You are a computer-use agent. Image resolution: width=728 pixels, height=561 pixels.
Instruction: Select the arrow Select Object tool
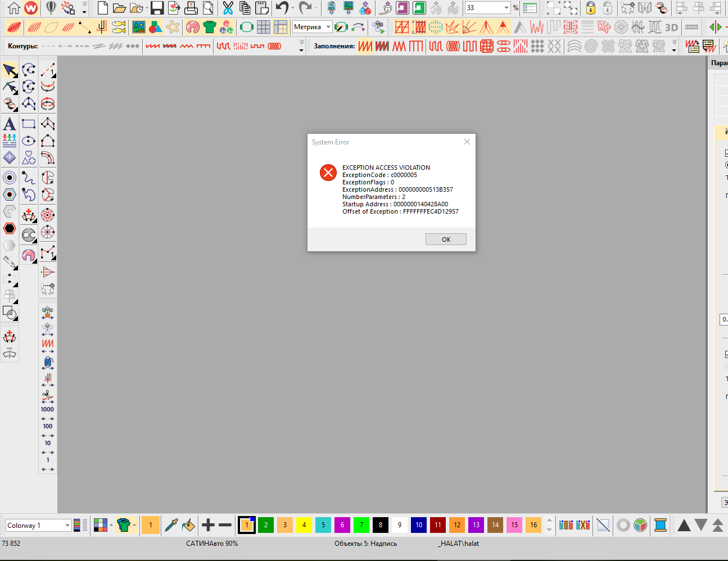(10, 70)
